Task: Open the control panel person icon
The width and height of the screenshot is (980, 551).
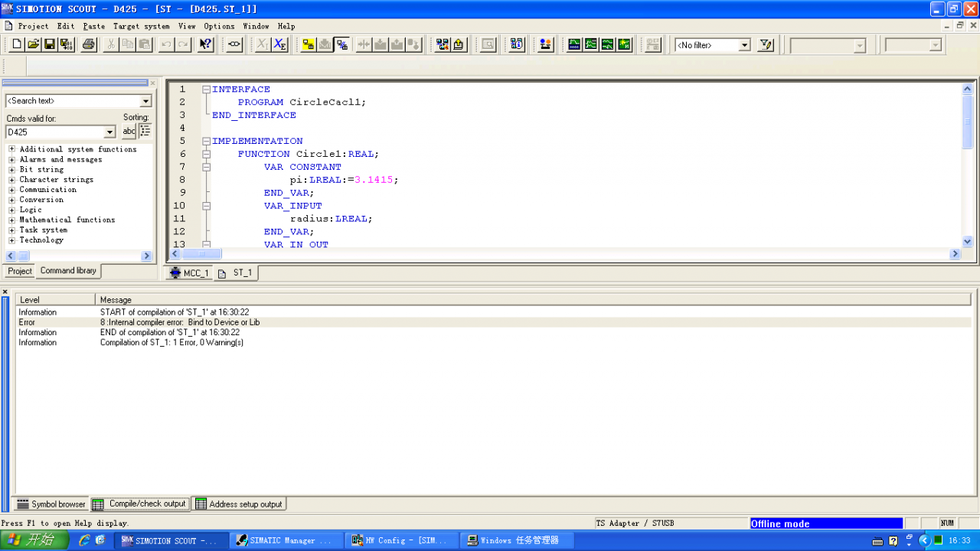Action: tap(545, 44)
